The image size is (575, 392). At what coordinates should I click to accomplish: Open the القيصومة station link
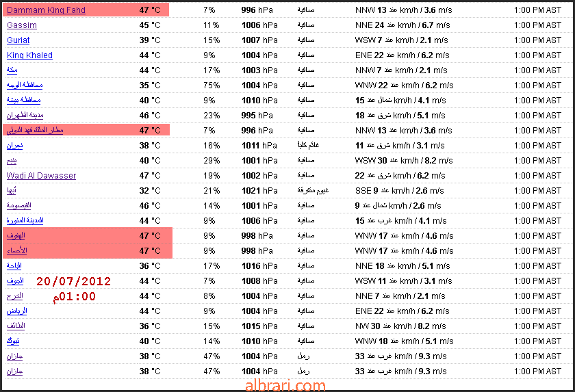(18, 205)
